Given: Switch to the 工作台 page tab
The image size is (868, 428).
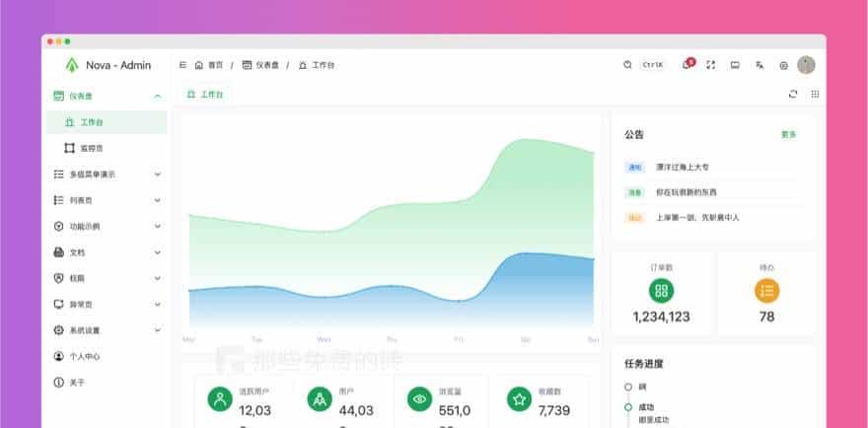Looking at the screenshot, I should (x=205, y=94).
